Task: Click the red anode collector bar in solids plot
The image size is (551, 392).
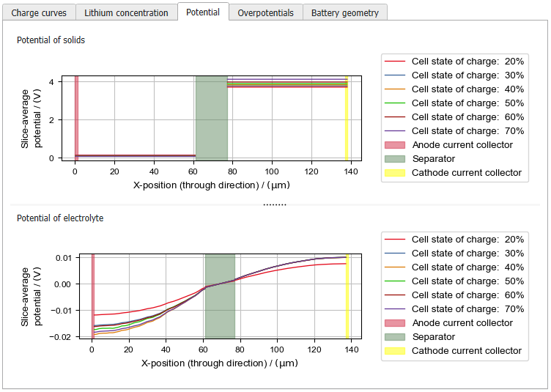Action: (76, 118)
